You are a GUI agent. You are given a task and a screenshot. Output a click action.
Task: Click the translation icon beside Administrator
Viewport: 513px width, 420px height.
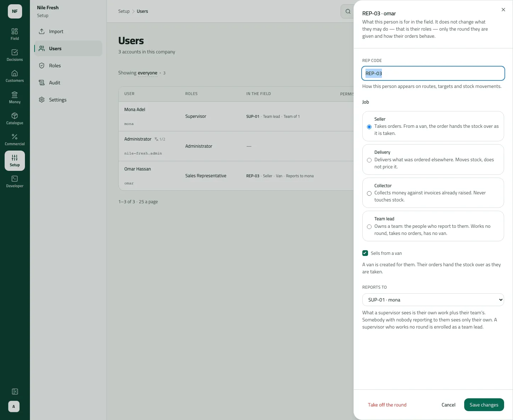click(x=156, y=139)
